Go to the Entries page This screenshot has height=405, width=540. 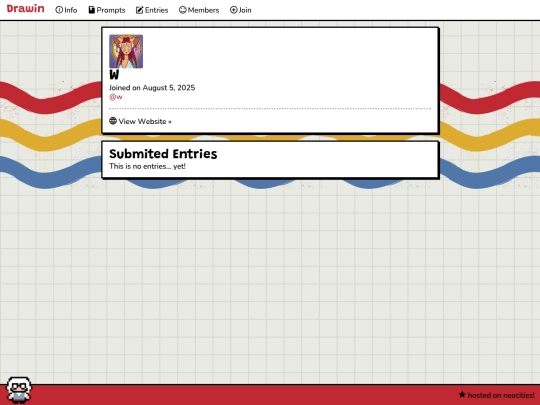[x=152, y=10]
